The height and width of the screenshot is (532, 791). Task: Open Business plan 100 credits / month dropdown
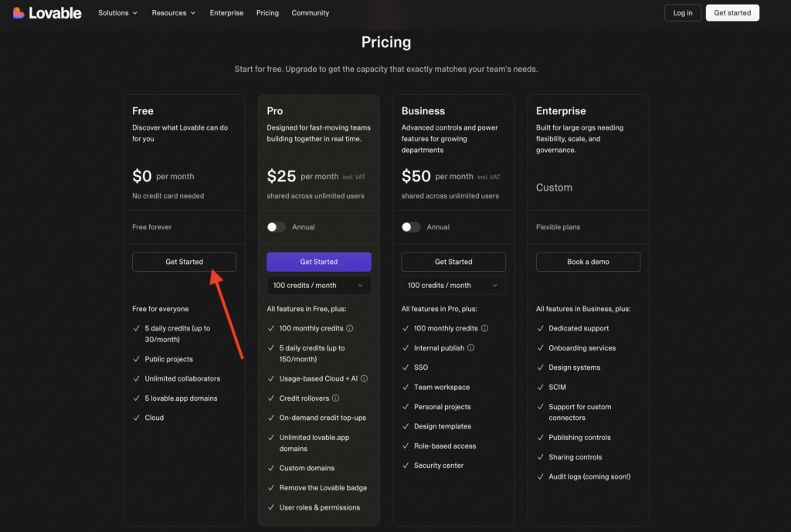click(453, 286)
